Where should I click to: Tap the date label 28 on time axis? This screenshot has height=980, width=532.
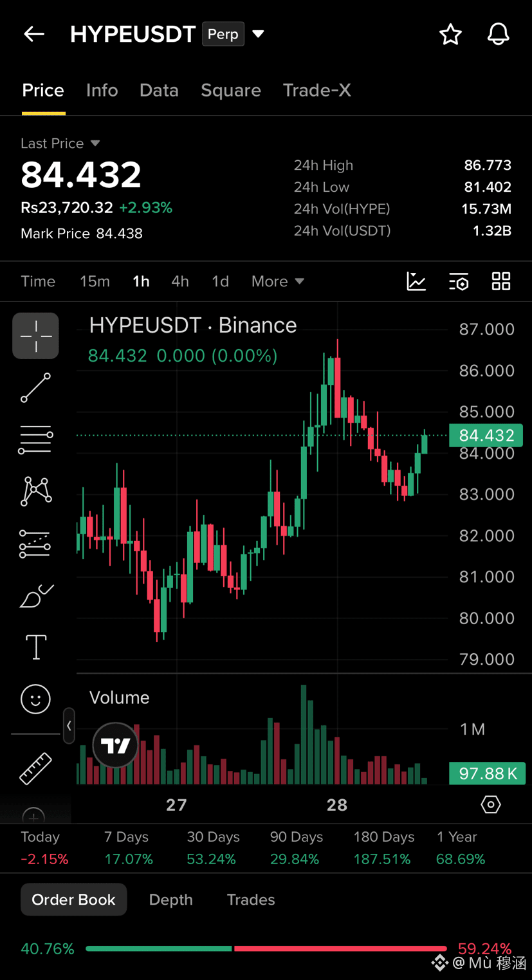coord(337,805)
